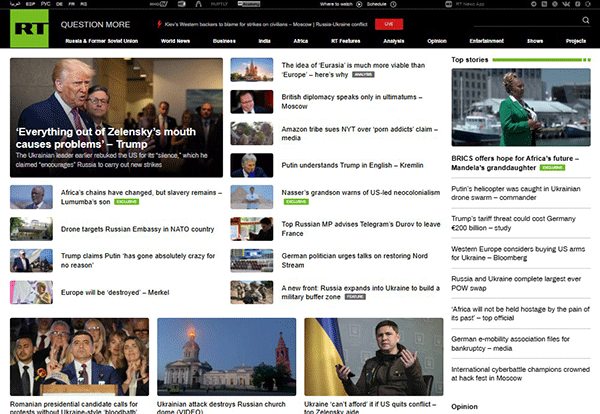Open the idea of 'Eurasia' article
600x414 pixels.
[x=353, y=70]
